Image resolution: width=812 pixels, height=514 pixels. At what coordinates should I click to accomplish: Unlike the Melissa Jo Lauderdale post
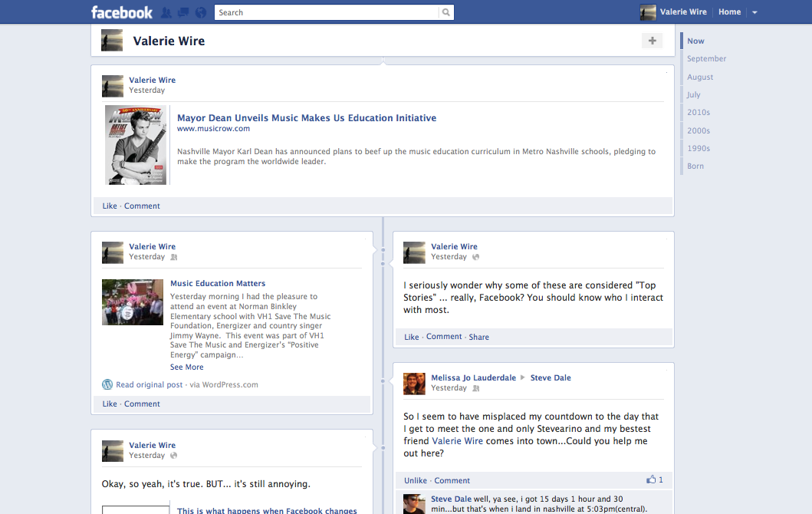pos(416,480)
